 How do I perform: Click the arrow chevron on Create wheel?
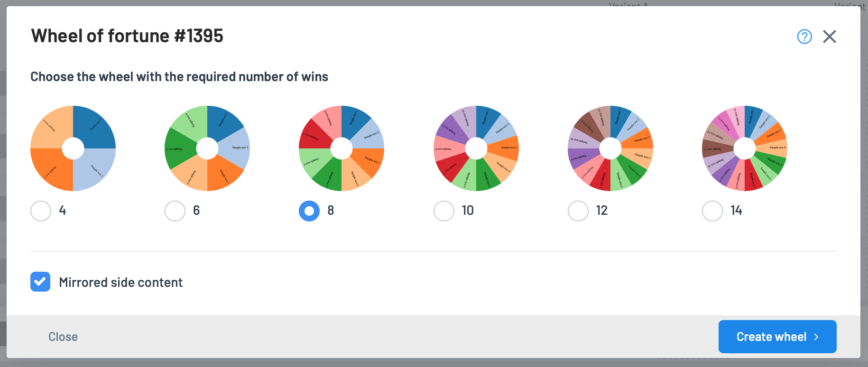816,337
